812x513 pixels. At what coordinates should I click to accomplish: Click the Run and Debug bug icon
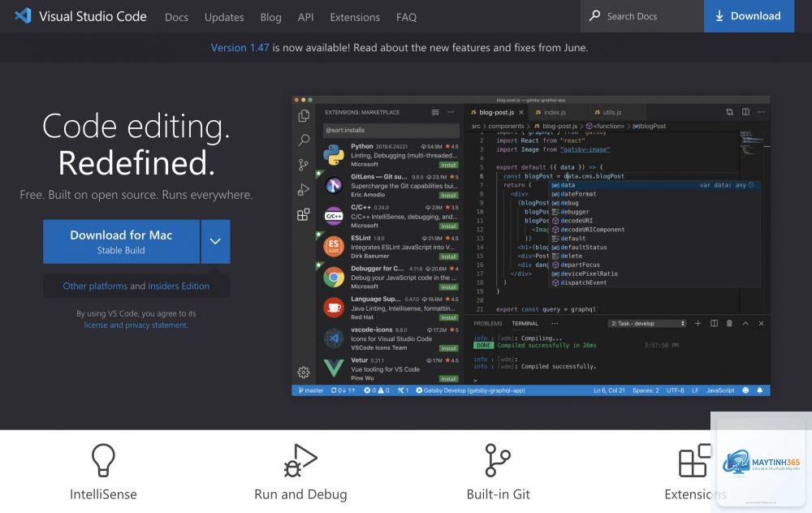pyautogui.click(x=300, y=459)
